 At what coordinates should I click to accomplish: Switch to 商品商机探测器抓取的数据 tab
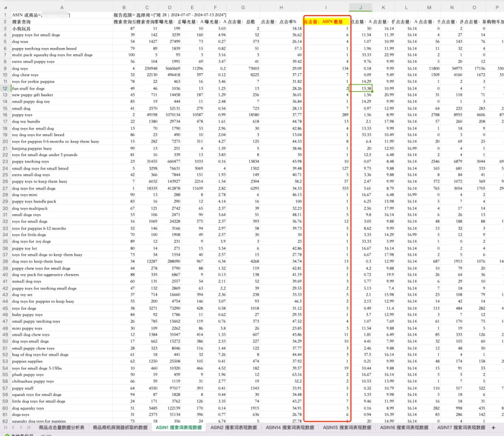coord(120,427)
